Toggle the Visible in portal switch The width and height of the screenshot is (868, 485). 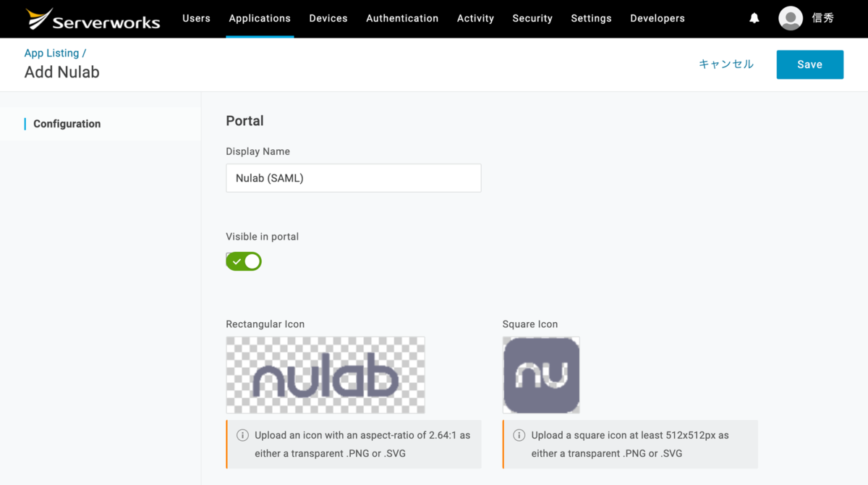point(244,261)
